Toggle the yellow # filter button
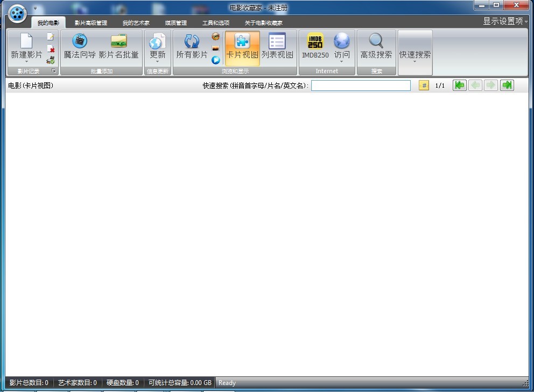534x392 pixels. tap(424, 85)
